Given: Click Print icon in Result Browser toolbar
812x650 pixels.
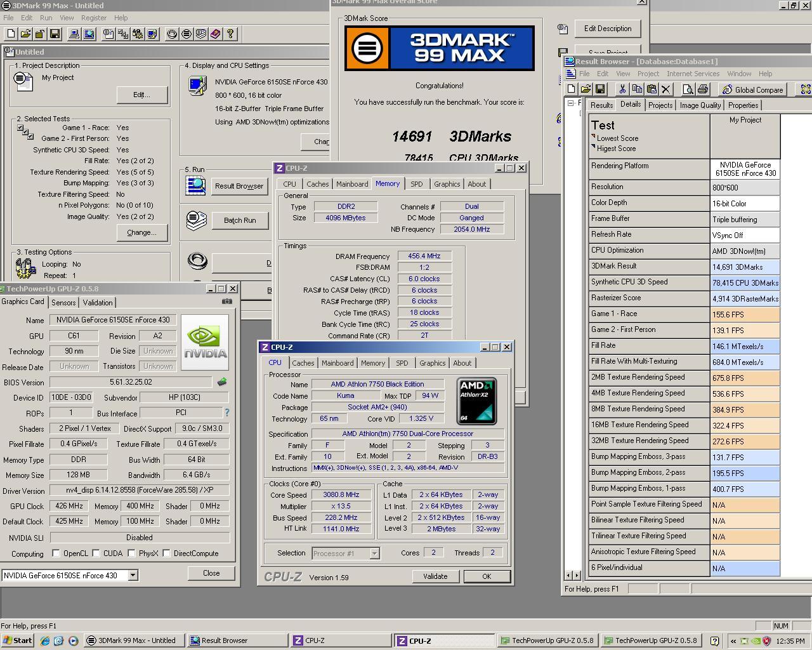Looking at the screenshot, I should [703, 90].
